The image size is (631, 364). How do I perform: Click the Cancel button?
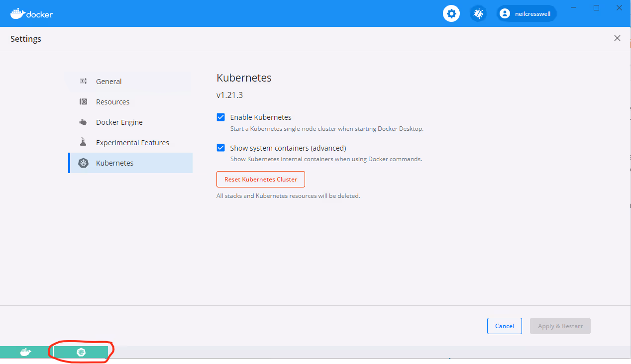505,326
